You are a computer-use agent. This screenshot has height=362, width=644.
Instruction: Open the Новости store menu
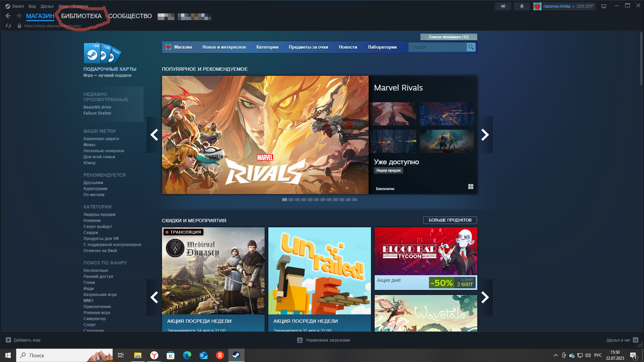pos(348,47)
